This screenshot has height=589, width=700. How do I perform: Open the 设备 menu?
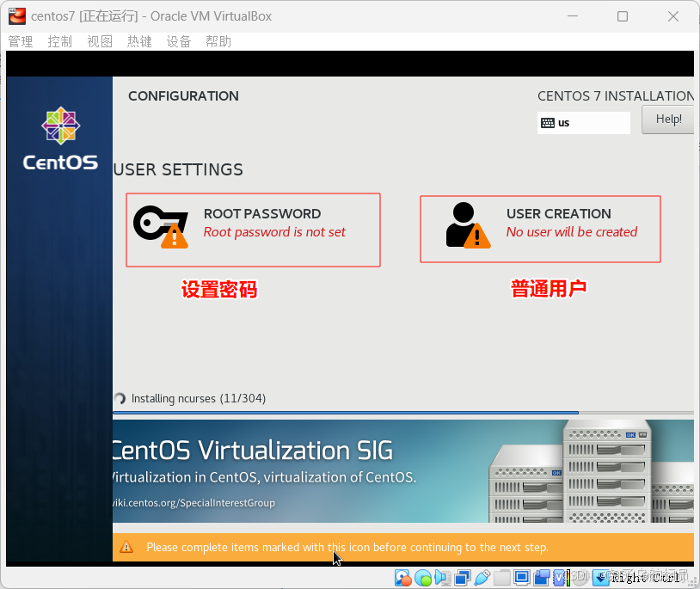[x=179, y=41]
